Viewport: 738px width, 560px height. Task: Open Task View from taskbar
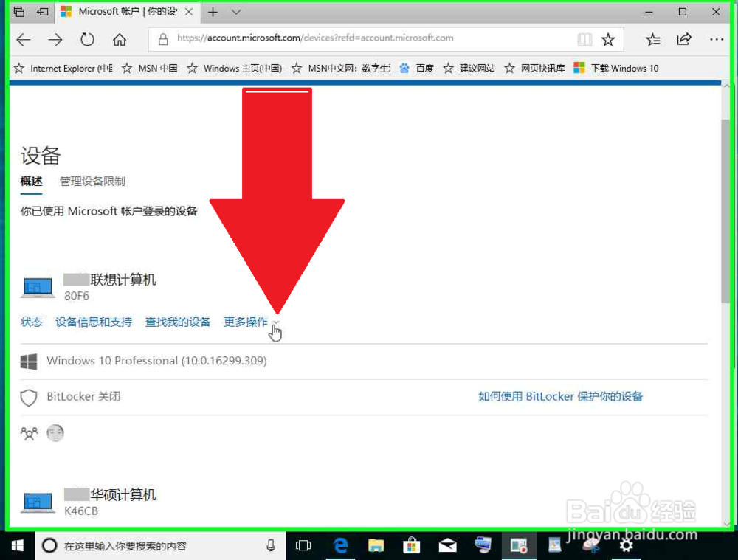[x=303, y=546]
